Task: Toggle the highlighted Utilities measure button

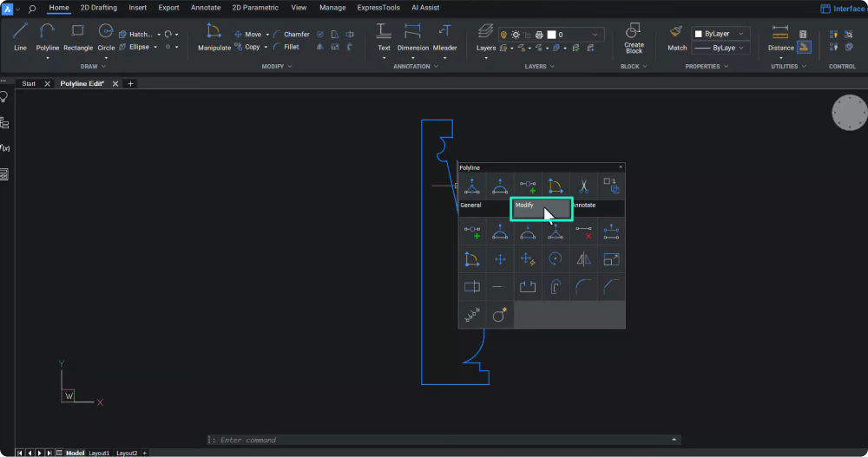Action: coord(804,48)
